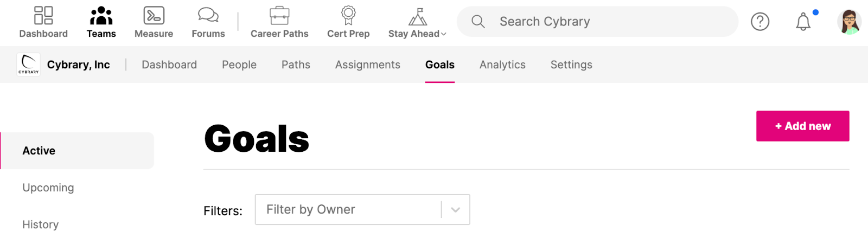868x239 pixels.
Task: Open the People tab
Action: click(x=239, y=64)
